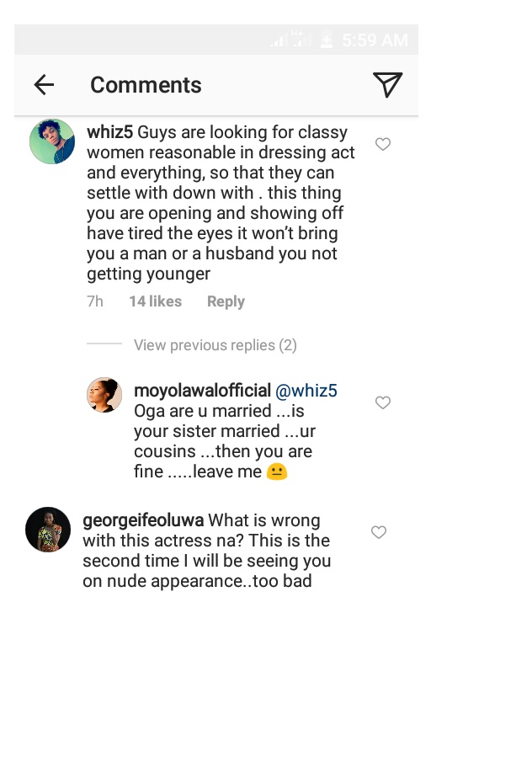The width and height of the screenshot is (532, 778).
Task: Open the whiz5 username link
Action: point(109,132)
